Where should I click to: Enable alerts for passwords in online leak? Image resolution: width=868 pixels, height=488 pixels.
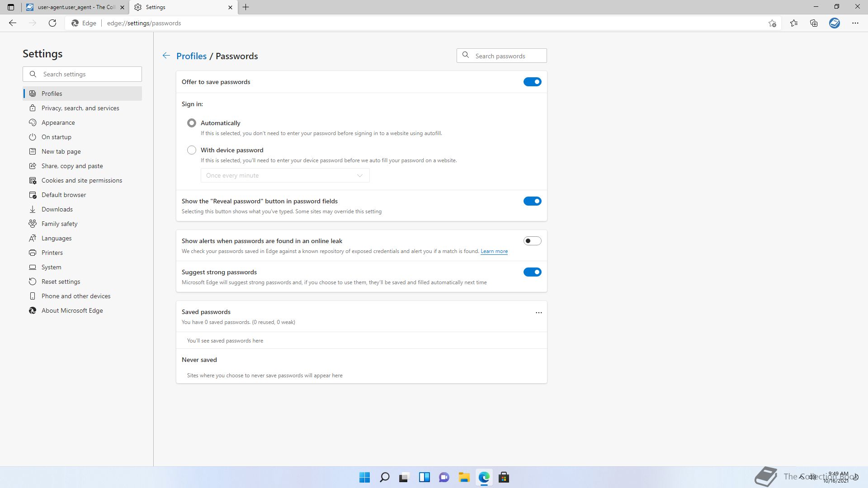tap(532, 241)
